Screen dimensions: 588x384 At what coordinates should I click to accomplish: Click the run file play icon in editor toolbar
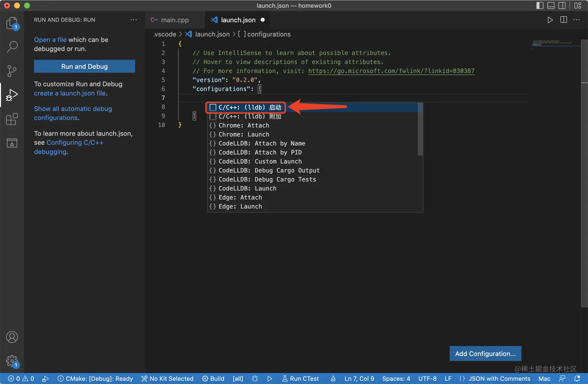tap(550, 20)
